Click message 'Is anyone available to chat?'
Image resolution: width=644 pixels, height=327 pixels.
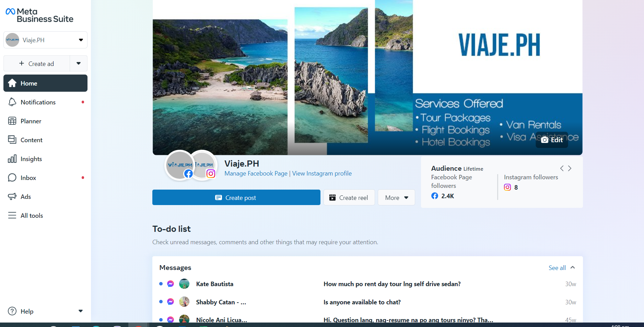[362, 302]
